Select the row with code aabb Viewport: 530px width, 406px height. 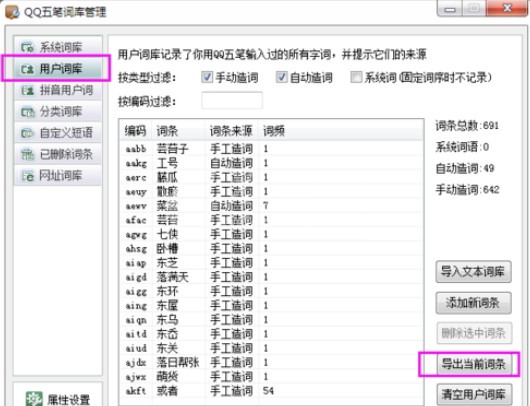[271, 149]
